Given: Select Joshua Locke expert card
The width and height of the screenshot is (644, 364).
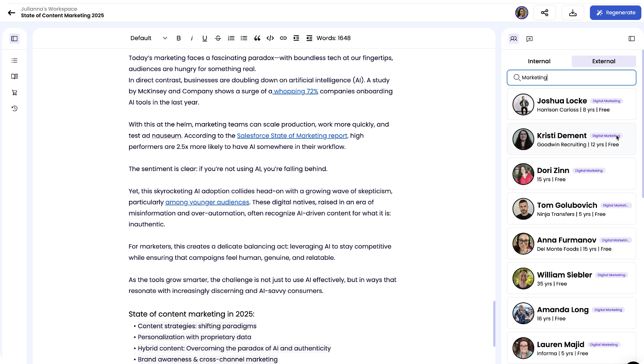Looking at the screenshot, I should [x=571, y=104].
